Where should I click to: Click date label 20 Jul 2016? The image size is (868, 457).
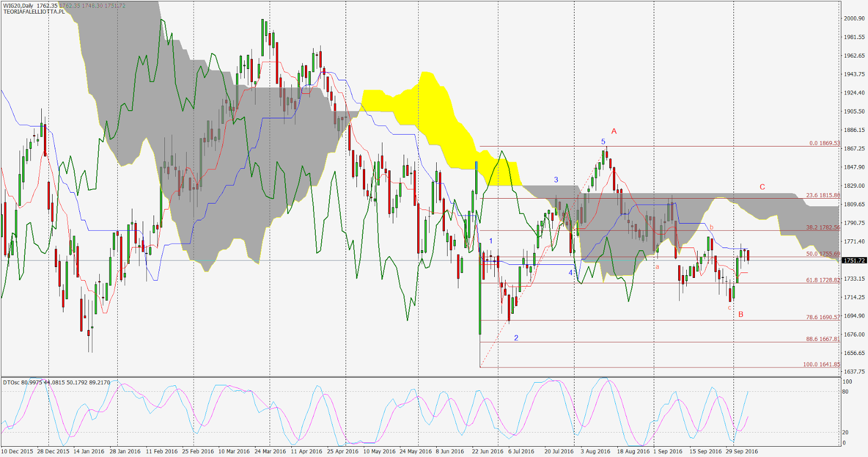[x=559, y=451]
